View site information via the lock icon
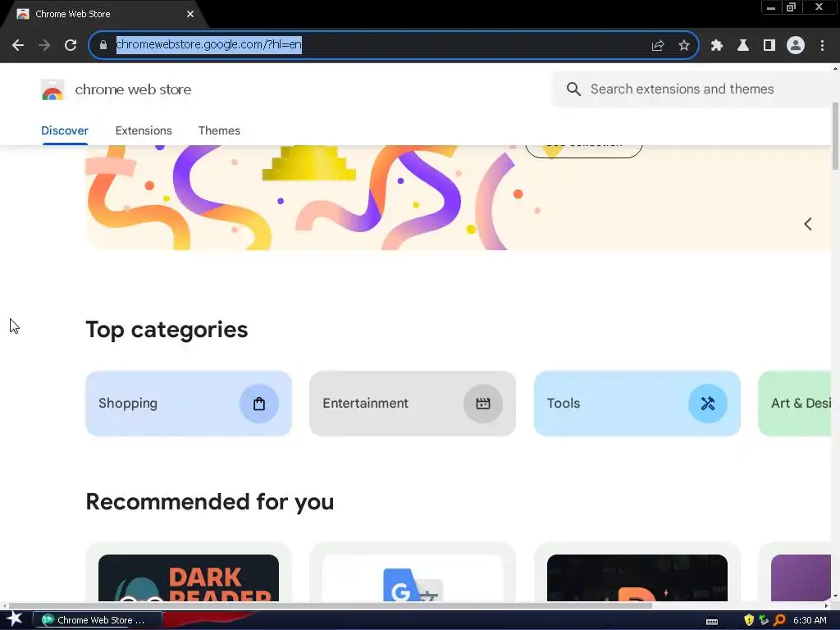840x630 pixels. click(103, 45)
